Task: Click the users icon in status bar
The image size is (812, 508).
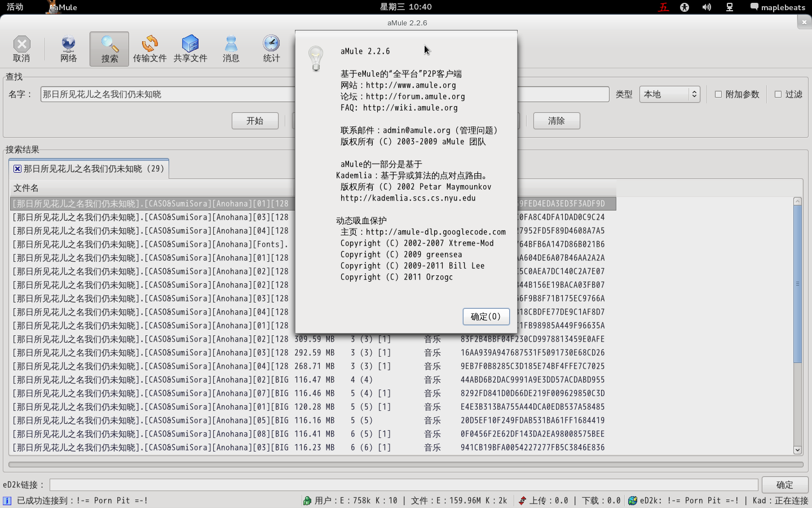Action: 307,501
